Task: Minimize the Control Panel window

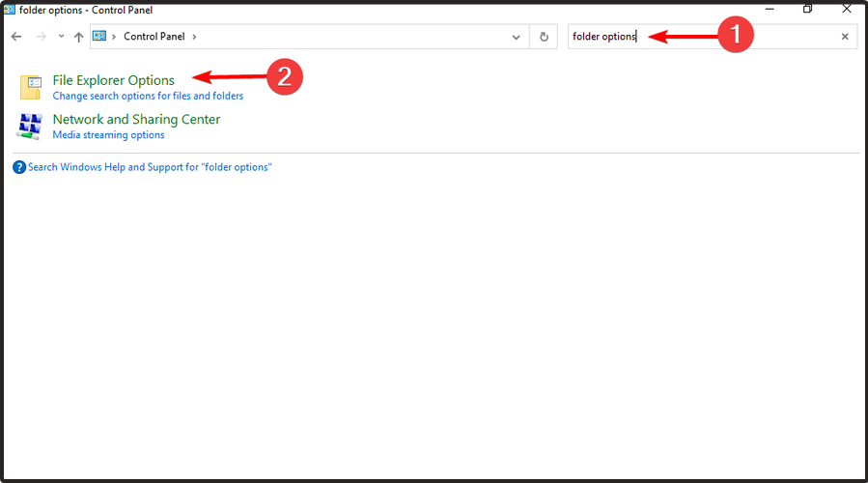Action: pyautogui.click(x=770, y=9)
